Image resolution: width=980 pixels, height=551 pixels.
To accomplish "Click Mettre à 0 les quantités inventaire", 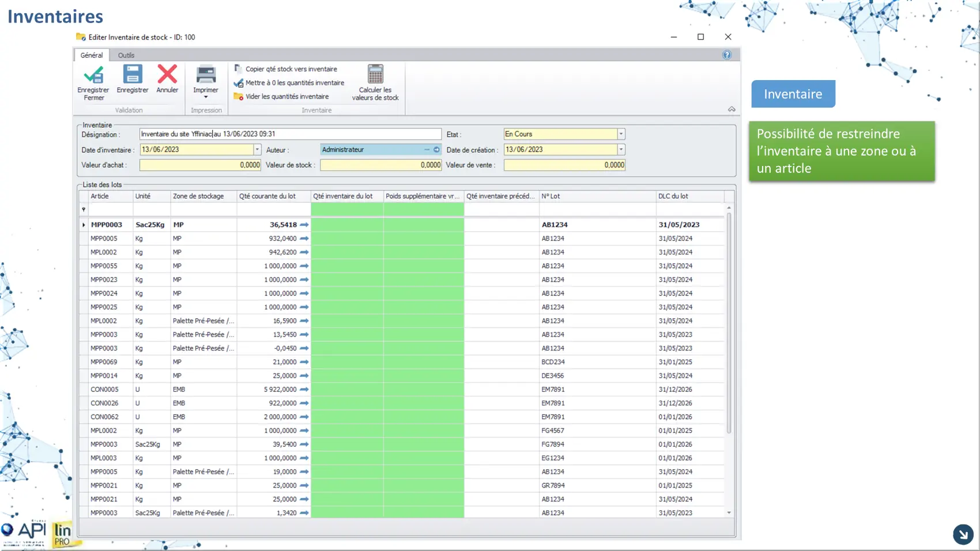I will (294, 83).
